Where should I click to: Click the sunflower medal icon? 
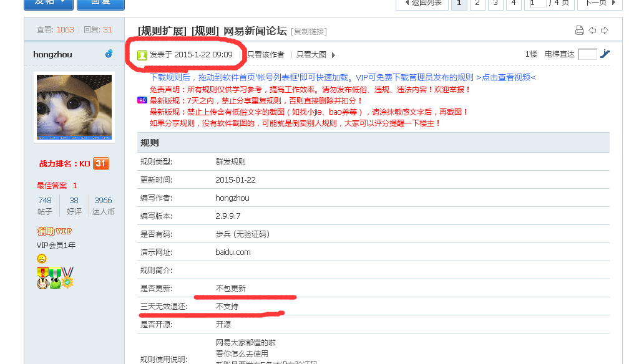coord(67,283)
